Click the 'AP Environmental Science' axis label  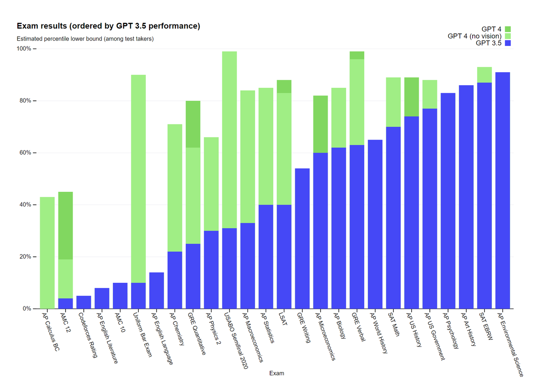point(509,344)
